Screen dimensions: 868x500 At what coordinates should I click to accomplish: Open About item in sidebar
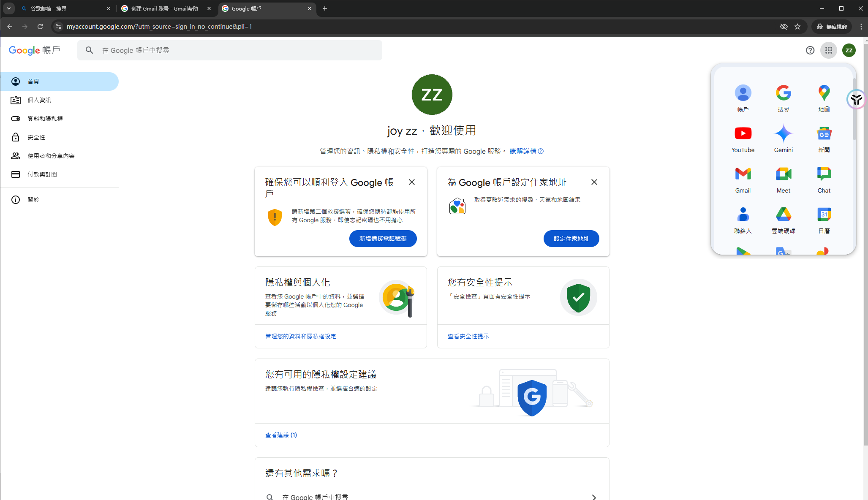click(x=59, y=200)
